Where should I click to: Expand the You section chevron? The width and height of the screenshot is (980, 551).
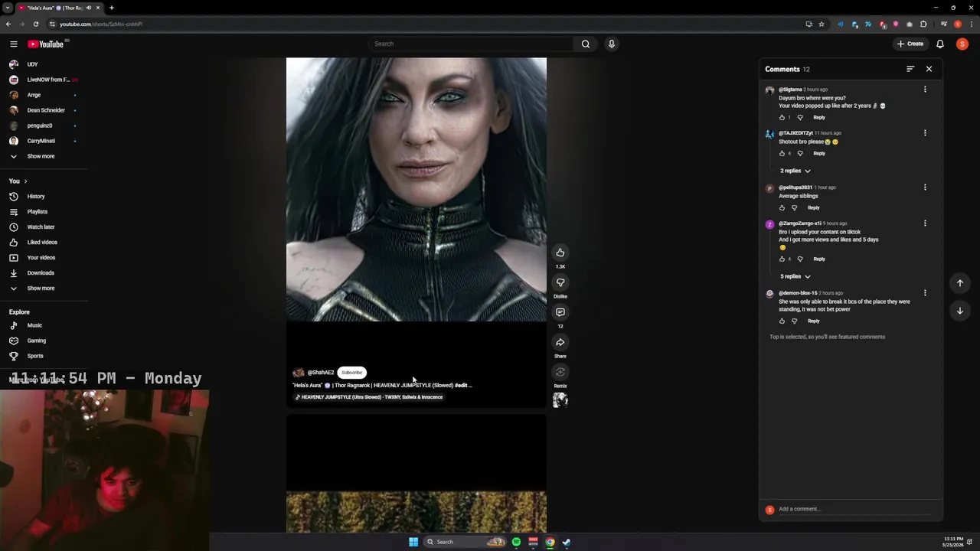tap(25, 181)
